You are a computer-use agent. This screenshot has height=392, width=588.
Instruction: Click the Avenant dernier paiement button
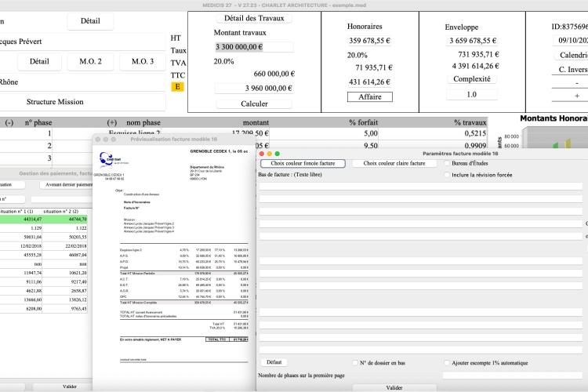[67, 184]
